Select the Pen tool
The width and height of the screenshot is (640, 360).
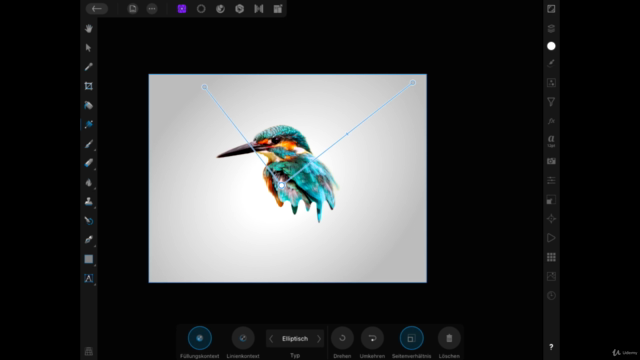(89, 240)
